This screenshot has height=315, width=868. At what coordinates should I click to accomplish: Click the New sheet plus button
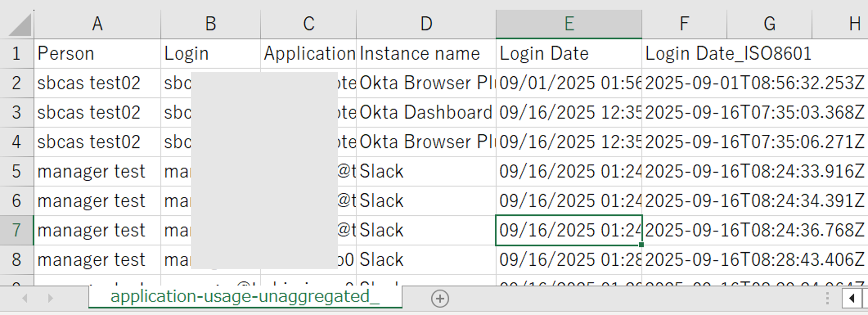coord(440,299)
